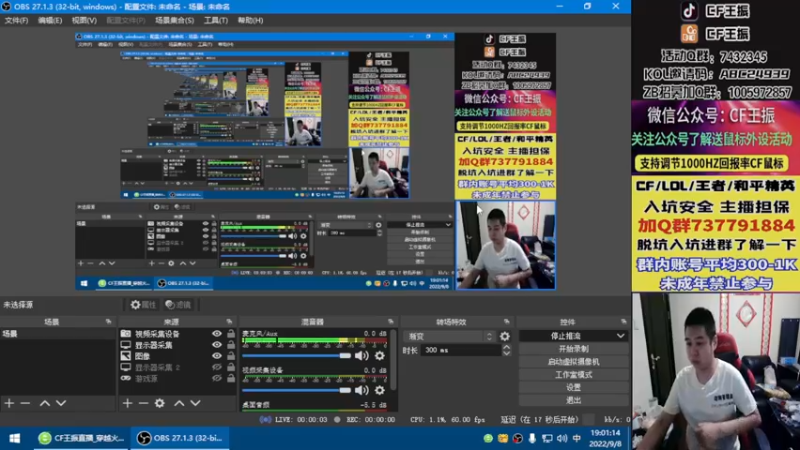Screen dimensions: 800x450
Task: Enable 工作室模式 button
Action: pyautogui.click(x=573, y=374)
